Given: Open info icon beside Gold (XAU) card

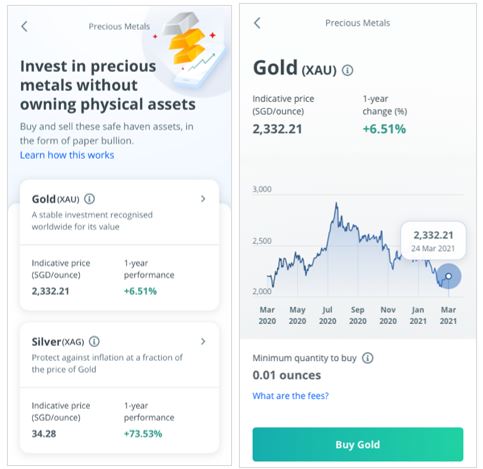Looking at the screenshot, I should coord(89,199).
